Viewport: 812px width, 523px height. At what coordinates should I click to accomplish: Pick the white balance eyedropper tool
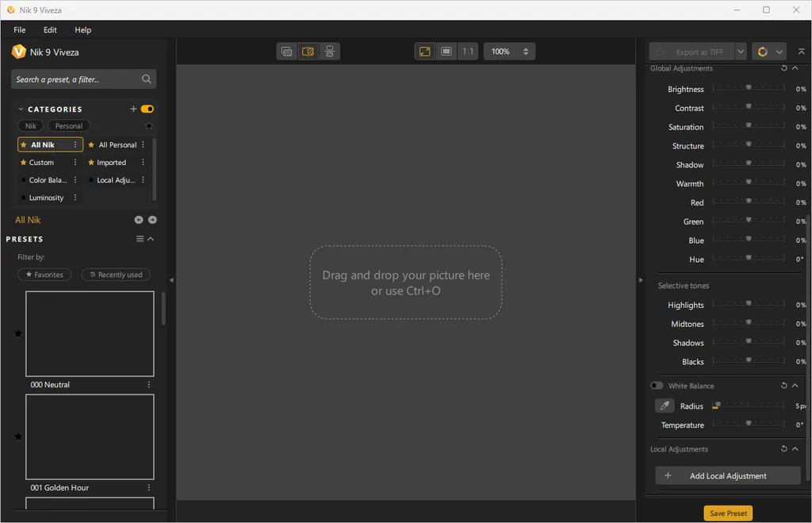click(665, 406)
